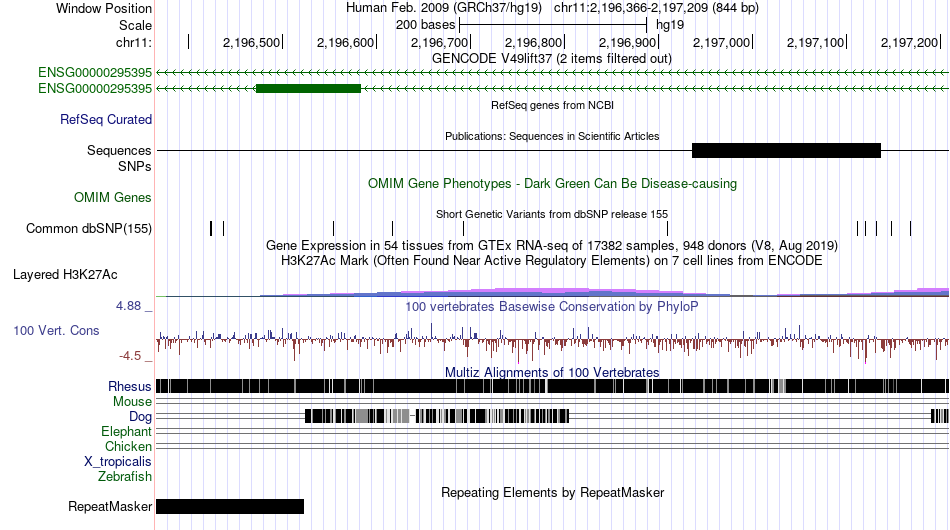Click the OMIM Genes label
This screenshot has height=530, width=950.
(112, 197)
